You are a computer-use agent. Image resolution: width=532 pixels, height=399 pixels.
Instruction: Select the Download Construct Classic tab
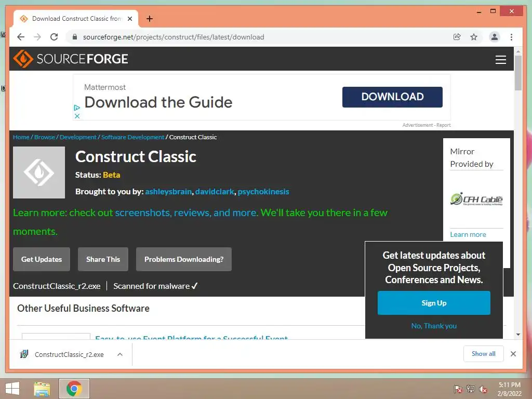pyautogui.click(x=76, y=19)
